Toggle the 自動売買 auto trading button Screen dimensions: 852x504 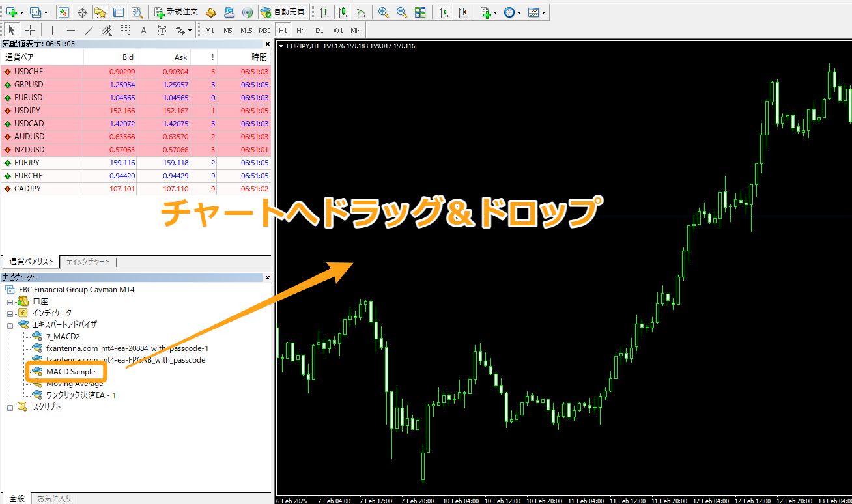(x=282, y=12)
